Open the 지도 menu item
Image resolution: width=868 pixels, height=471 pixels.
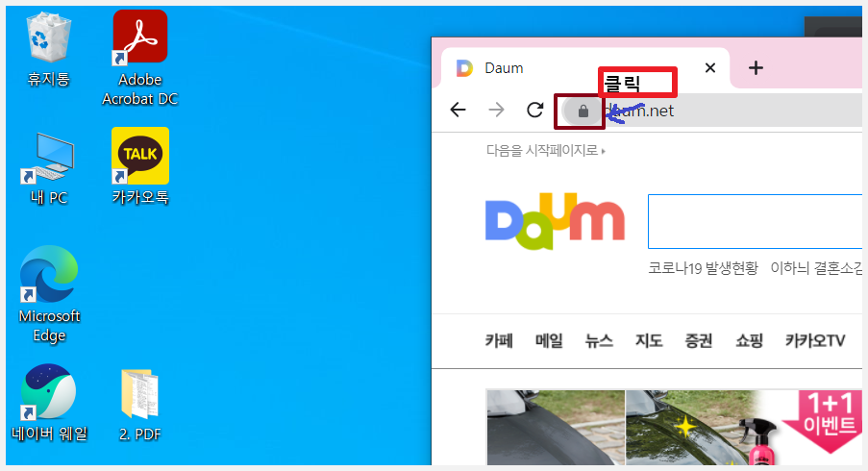(649, 340)
